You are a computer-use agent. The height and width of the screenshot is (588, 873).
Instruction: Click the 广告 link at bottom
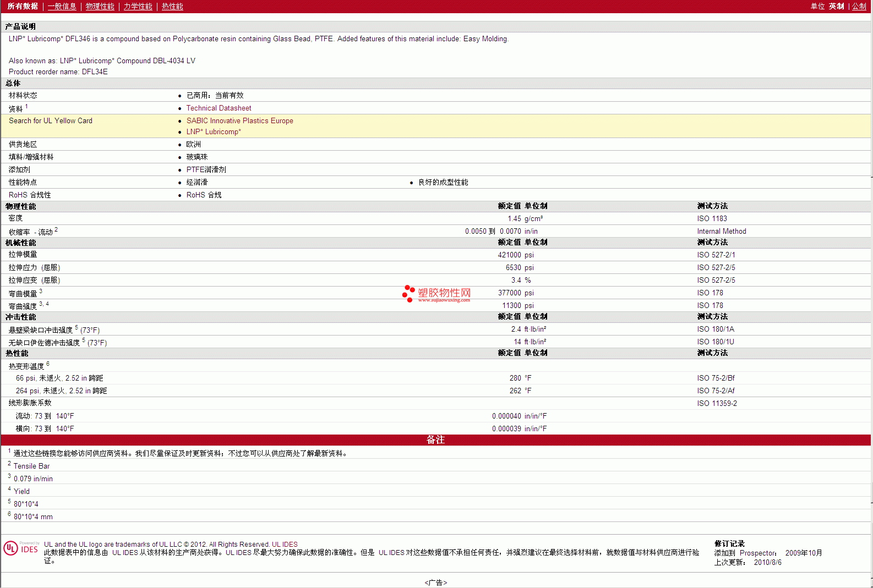(436, 582)
